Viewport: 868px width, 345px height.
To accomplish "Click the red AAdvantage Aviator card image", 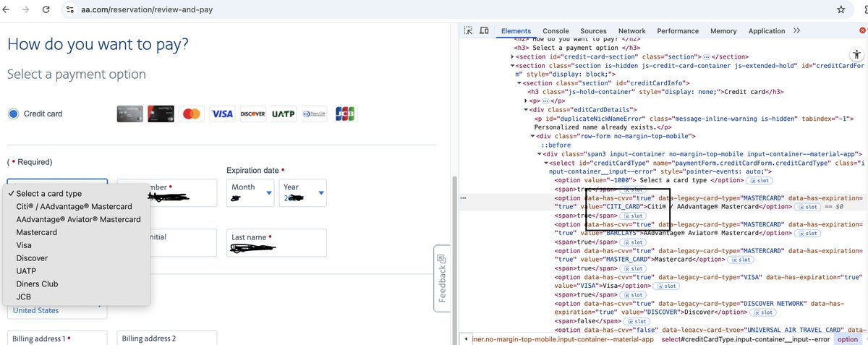I will click(161, 114).
